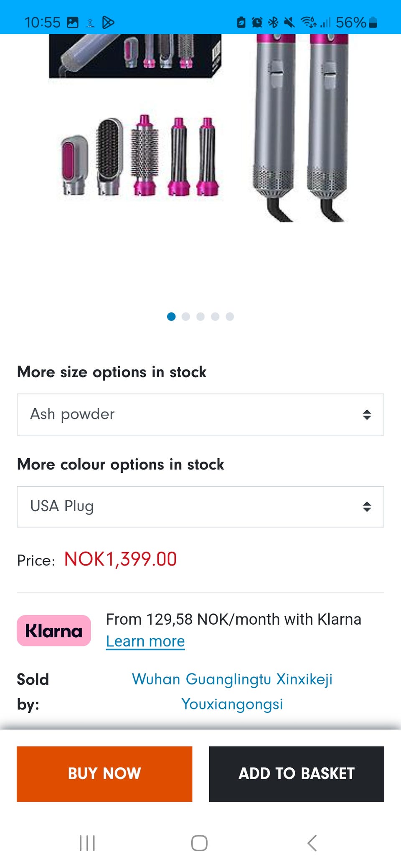The height and width of the screenshot is (868, 401).
Task: Tap the muted sound status icon
Action: 289,22
